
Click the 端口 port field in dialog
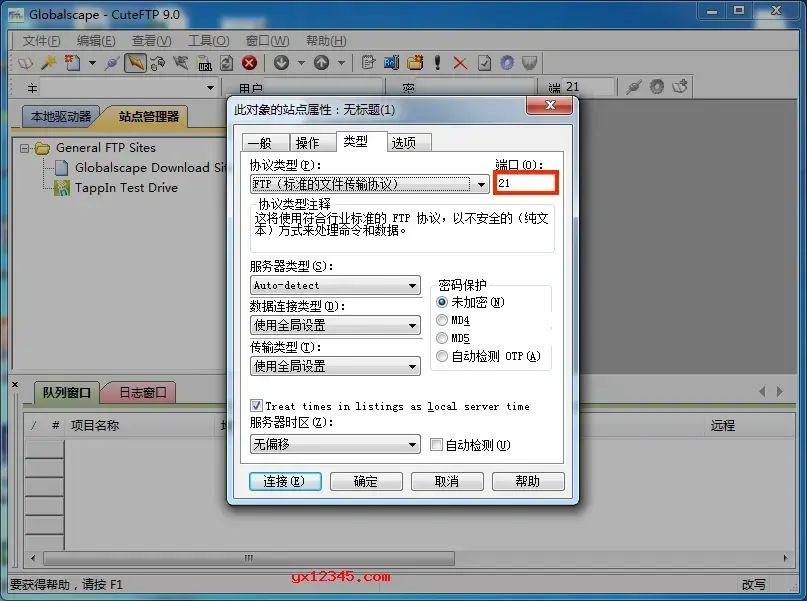(525, 183)
